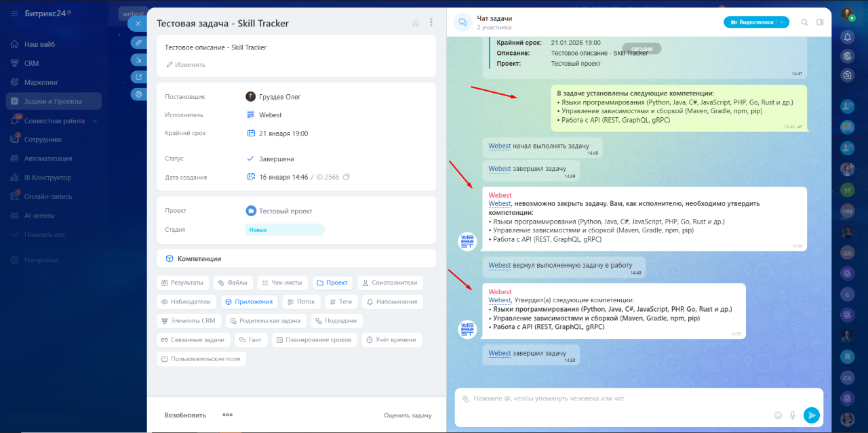Open the Новые stage selector
The width and height of the screenshot is (868, 433).
(285, 230)
